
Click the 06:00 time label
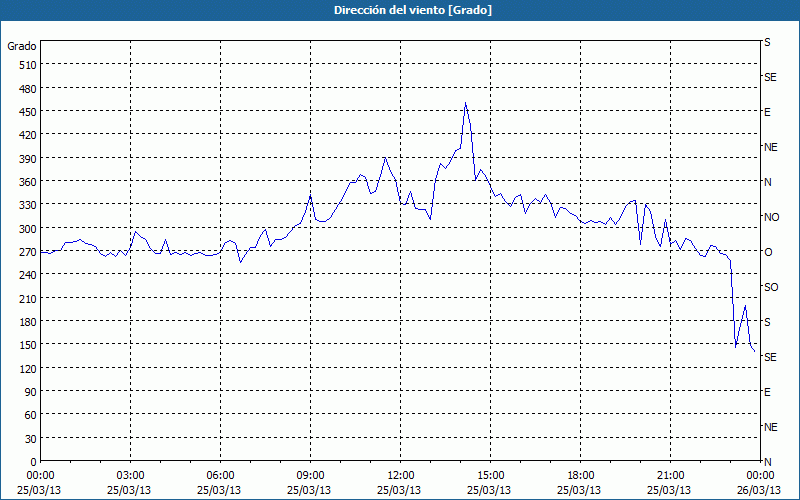220,476
